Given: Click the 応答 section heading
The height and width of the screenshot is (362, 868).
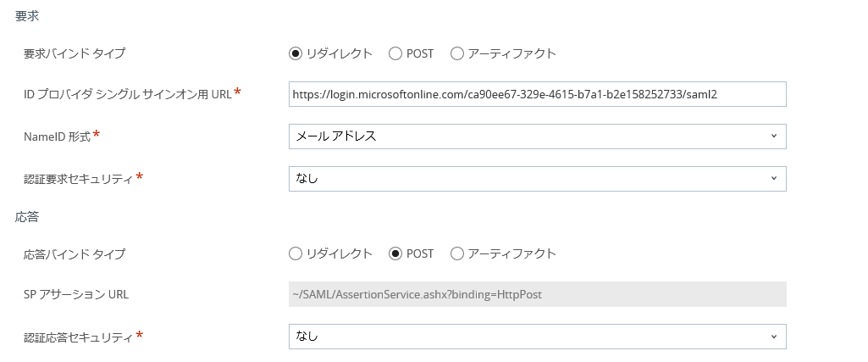Looking at the screenshot, I should [27, 216].
